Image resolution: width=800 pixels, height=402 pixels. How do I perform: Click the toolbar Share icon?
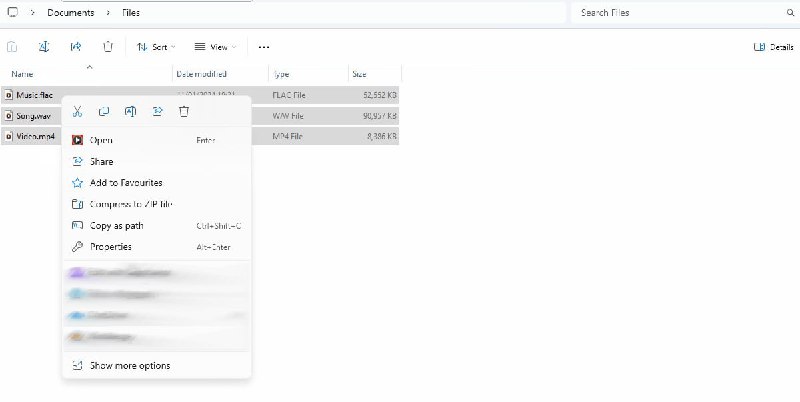click(76, 47)
